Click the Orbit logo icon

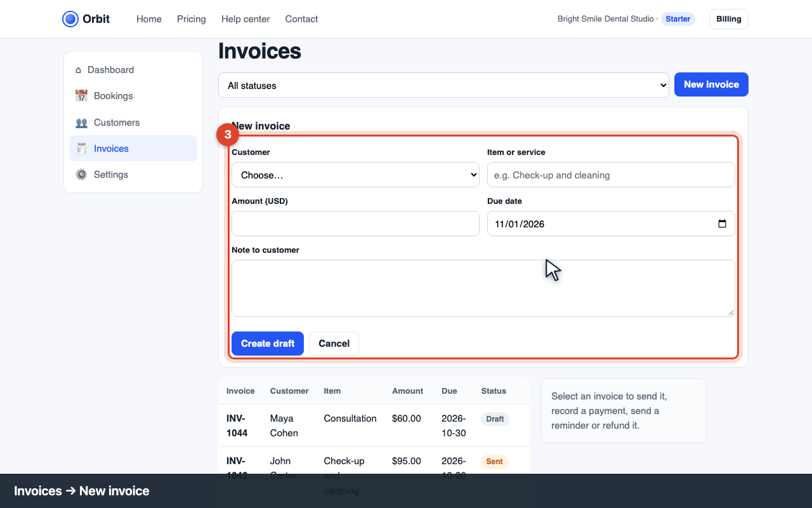pyautogui.click(x=70, y=19)
